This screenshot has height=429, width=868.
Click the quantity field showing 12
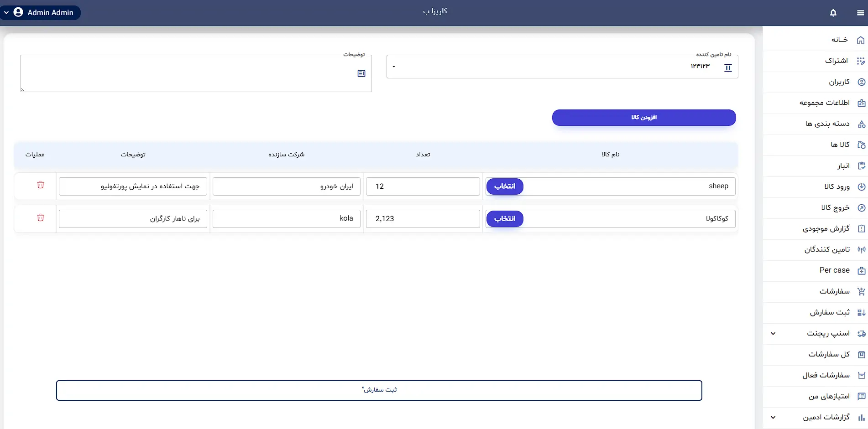[x=423, y=186]
